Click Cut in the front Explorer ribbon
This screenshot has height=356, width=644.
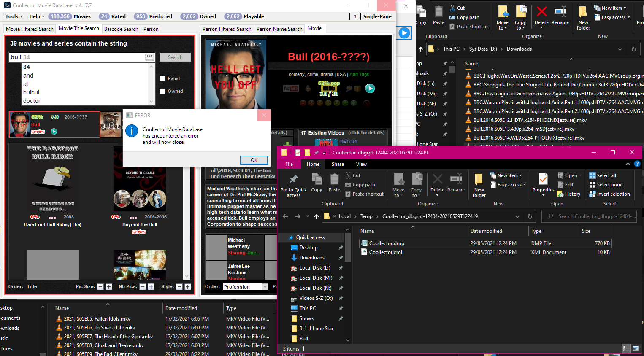(x=353, y=175)
